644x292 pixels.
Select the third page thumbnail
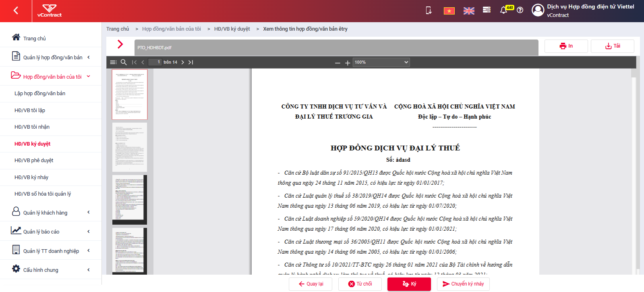click(130, 200)
